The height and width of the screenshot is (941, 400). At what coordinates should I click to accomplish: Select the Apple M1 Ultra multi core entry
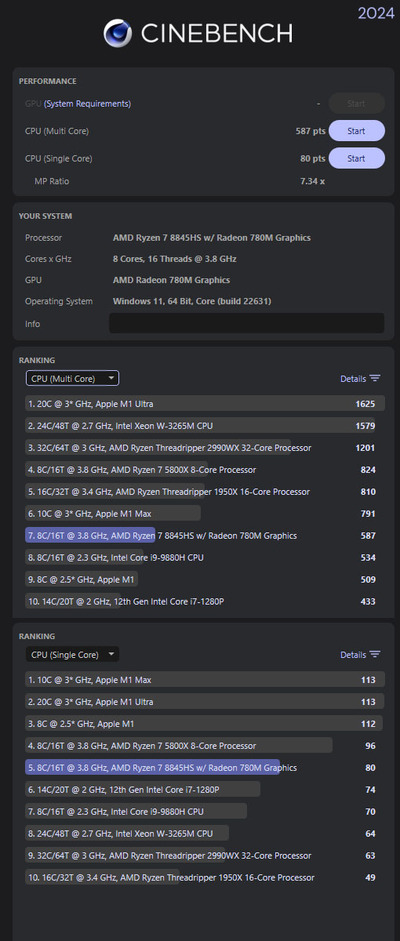coord(204,403)
